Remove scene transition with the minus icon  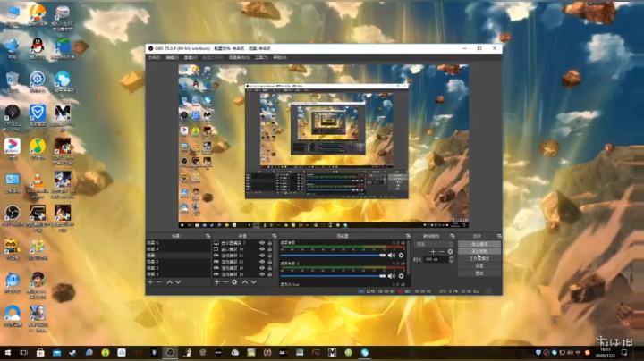(x=442, y=251)
